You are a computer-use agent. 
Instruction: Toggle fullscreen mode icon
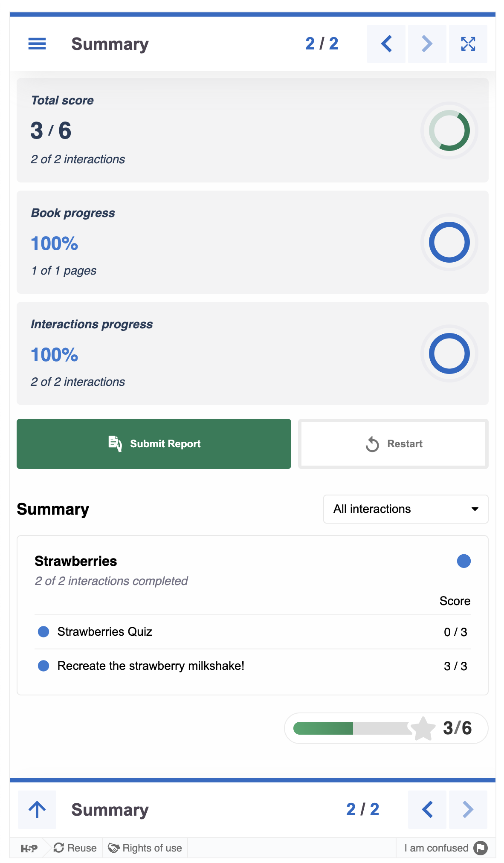(x=468, y=43)
